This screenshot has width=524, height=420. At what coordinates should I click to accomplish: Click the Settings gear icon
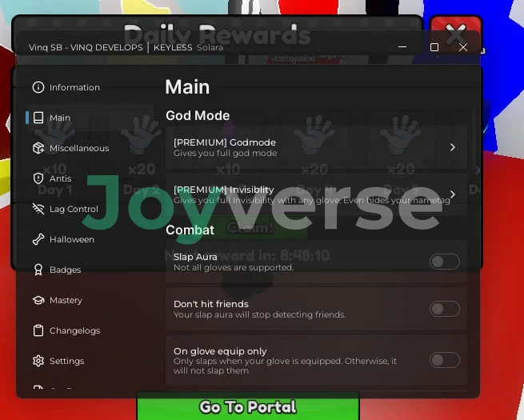[38, 361]
